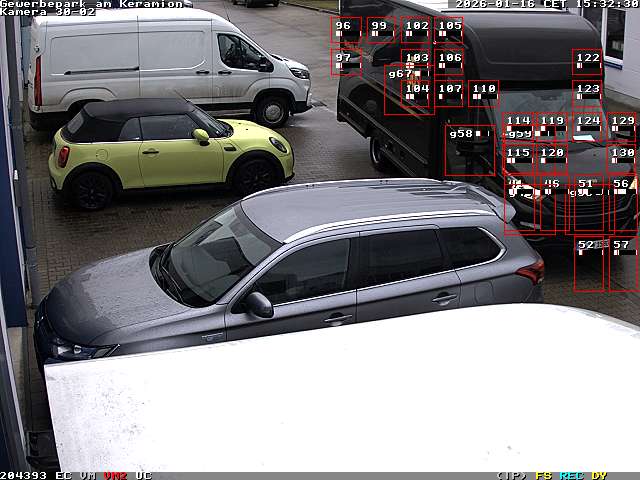Click the red VM2 status indicator
This screenshot has height=480, width=640.
point(115,475)
